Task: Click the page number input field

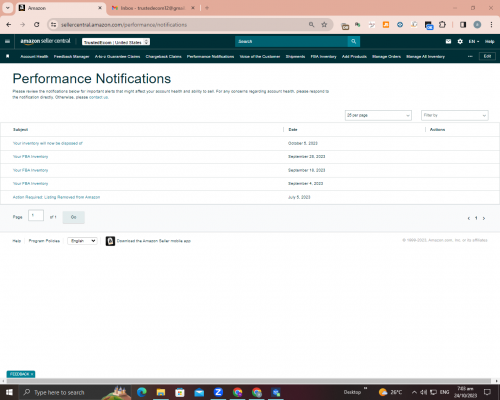Action: 36,216
